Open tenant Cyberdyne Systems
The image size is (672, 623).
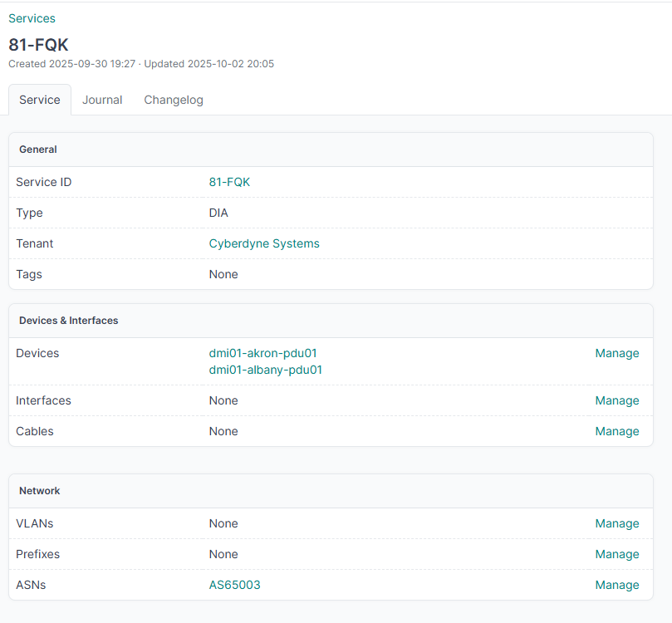[264, 243]
